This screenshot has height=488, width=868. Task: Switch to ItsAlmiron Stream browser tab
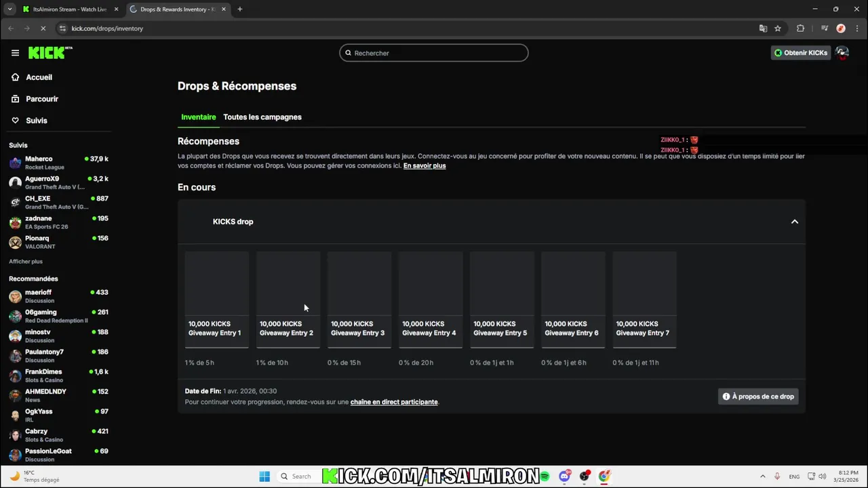[71, 9]
